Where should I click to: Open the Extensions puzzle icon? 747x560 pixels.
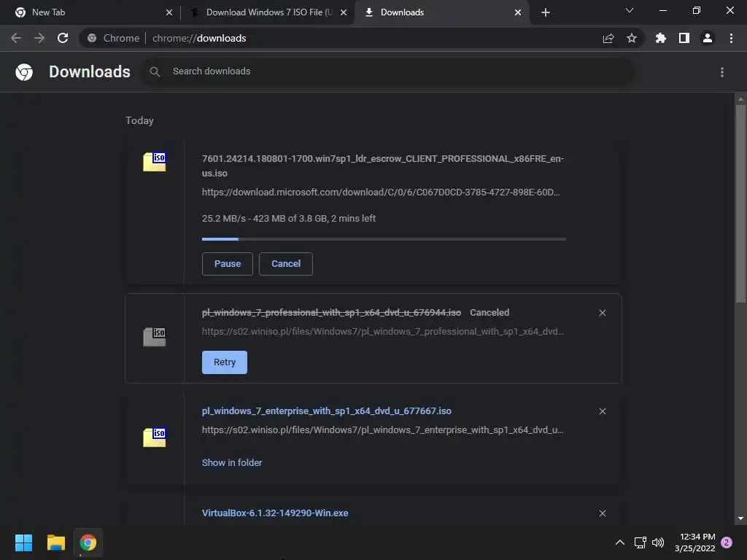(x=661, y=38)
